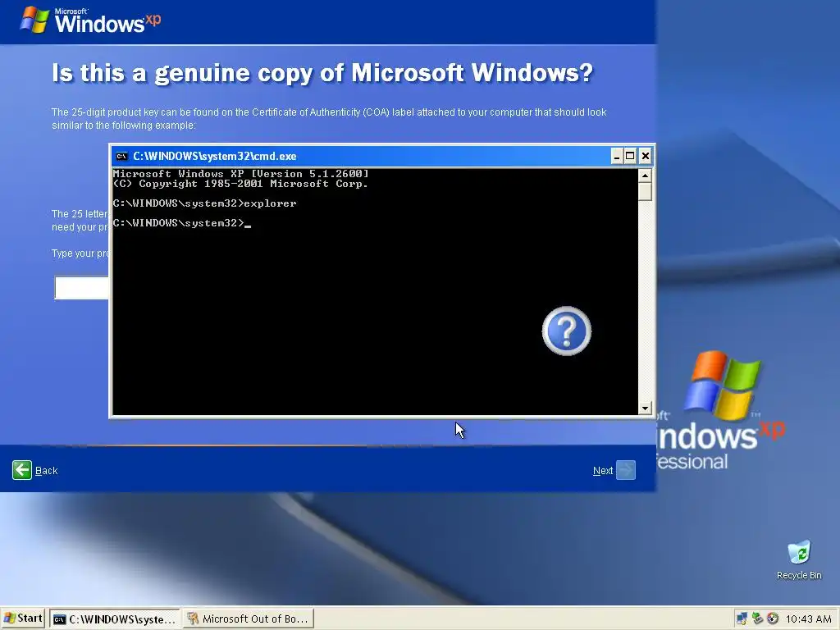Minimize the cmd.exe window
The width and height of the screenshot is (840, 630).
tap(617, 156)
